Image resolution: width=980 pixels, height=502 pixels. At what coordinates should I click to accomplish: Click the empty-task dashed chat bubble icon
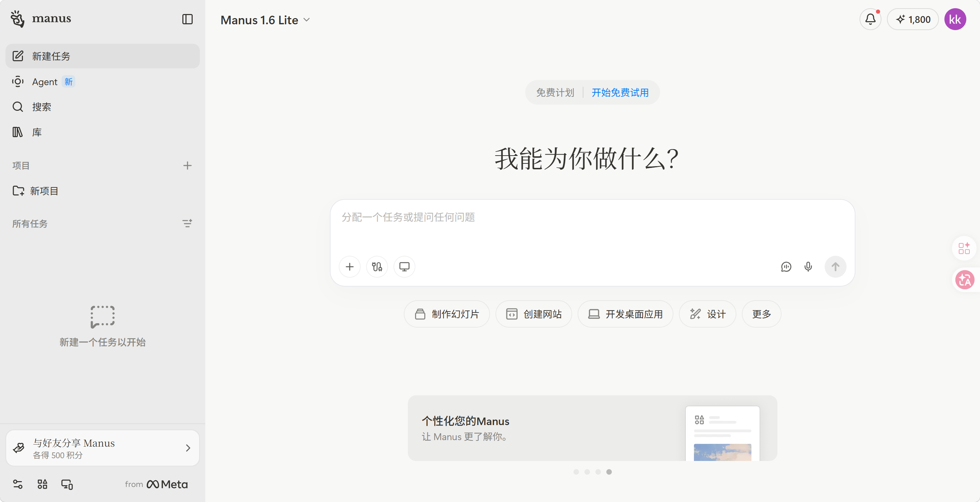(x=102, y=316)
